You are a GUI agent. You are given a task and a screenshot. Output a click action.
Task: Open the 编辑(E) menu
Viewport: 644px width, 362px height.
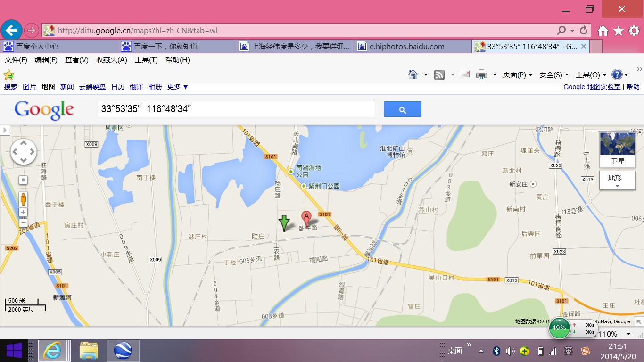(x=46, y=60)
